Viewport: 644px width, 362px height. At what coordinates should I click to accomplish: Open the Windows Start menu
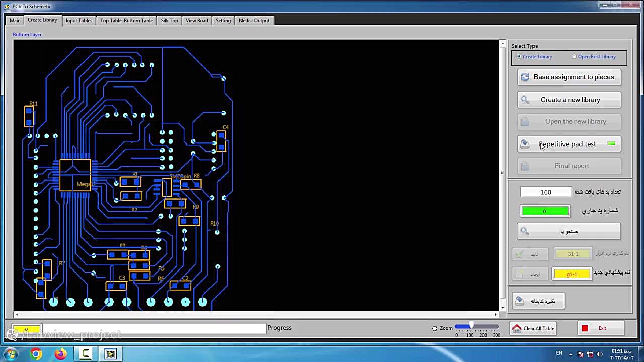click(11, 354)
